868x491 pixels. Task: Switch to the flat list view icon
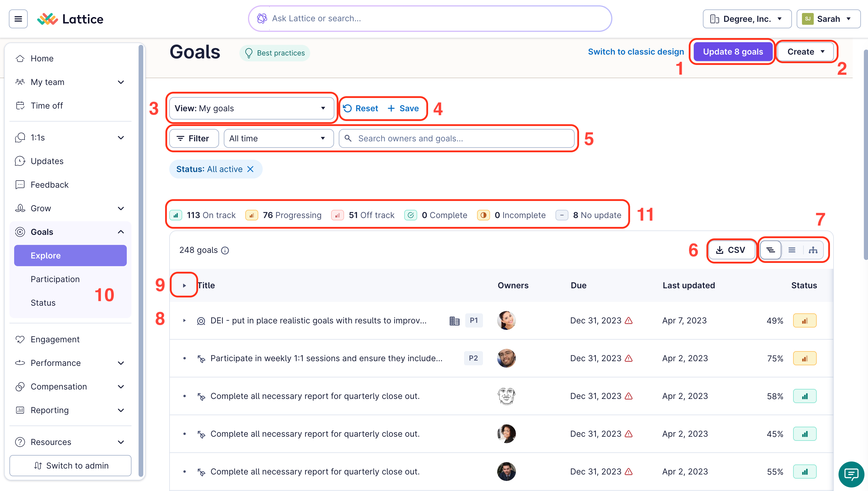click(x=792, y=250)
